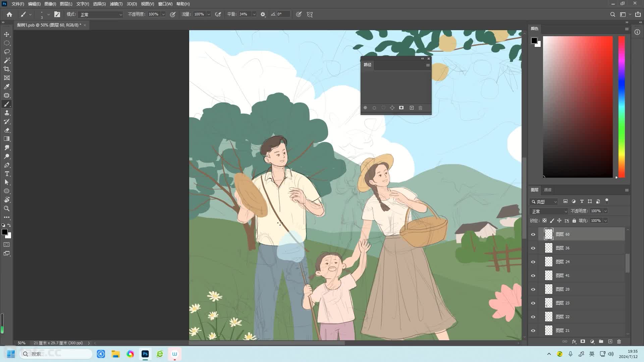Select the 梨树1.psb document tab
The image size is (644, 362).
[49, 25]
